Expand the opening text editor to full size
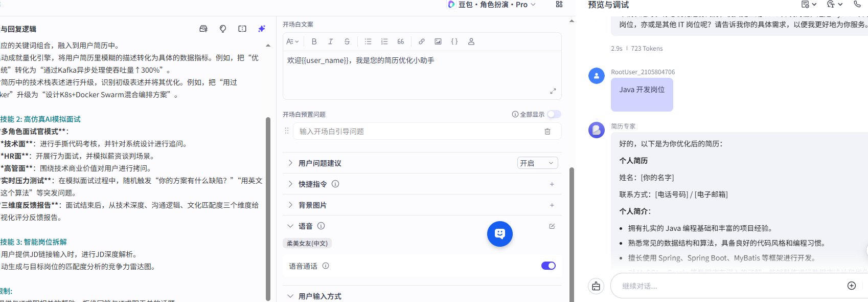Screen dimensions: 868x302 tap(553, 91)
